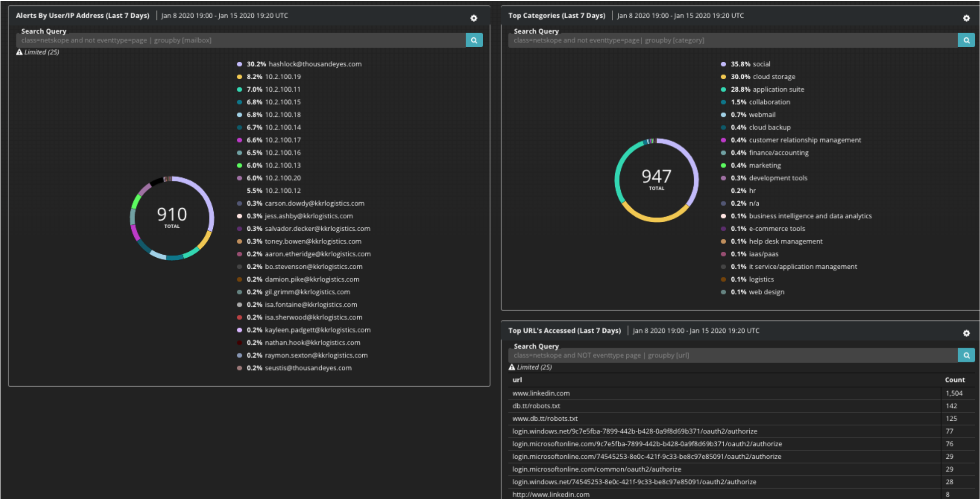Screen dimensions: 980x500
Task: Select damion.pike@kkrlogistics.com legend entry
Action: [298, 279]
